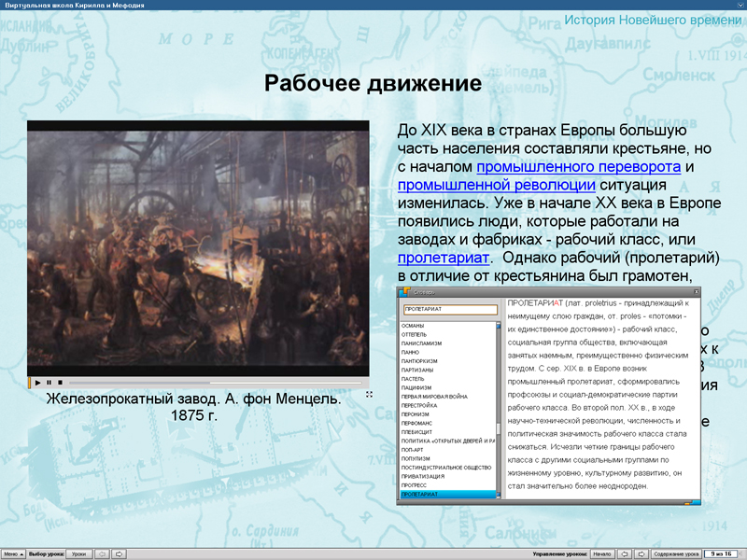Click the back navigation arrow in lesson controls

pos(626,553)
